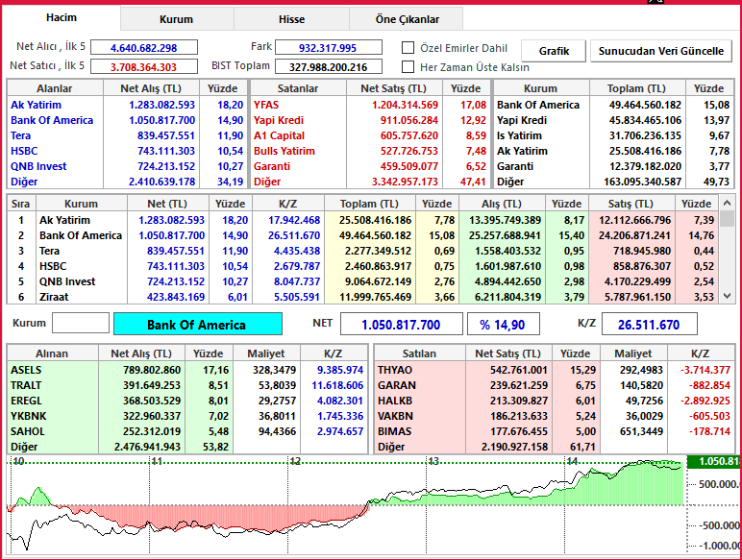Click the K/Z value box 26.511.670

pos(649,325)
